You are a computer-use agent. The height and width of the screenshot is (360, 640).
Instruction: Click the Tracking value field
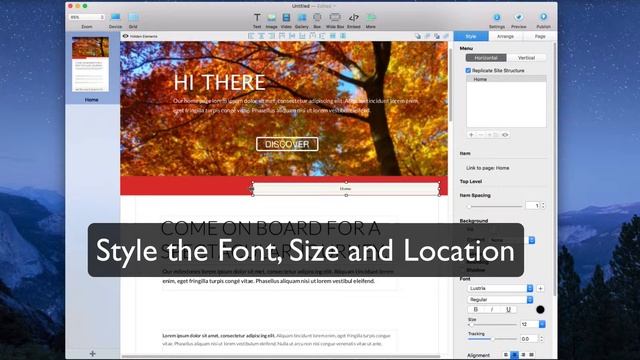tap(529, 339)
